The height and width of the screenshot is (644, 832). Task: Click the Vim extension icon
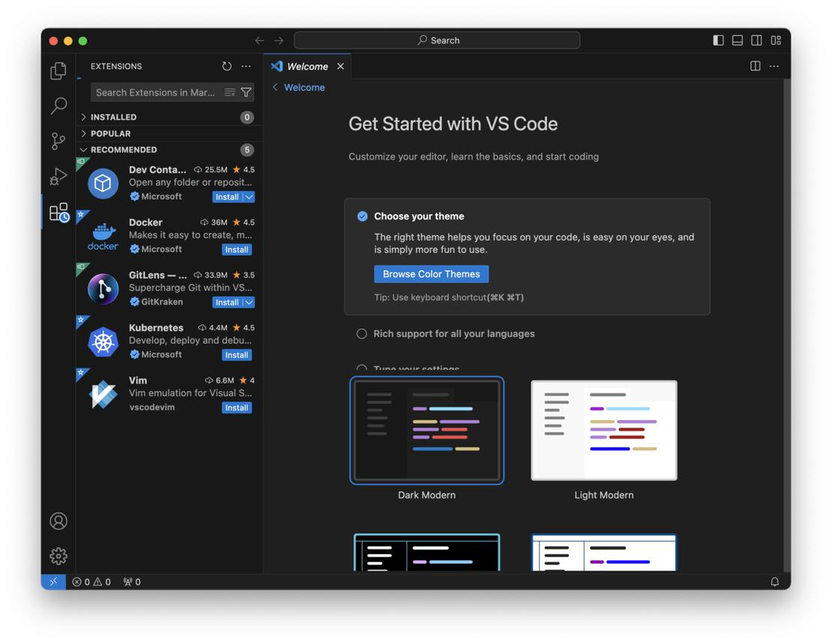[x=103, y=394]
